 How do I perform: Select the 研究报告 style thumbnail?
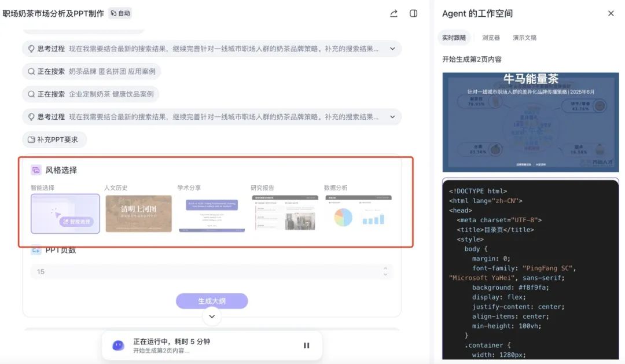285,214
